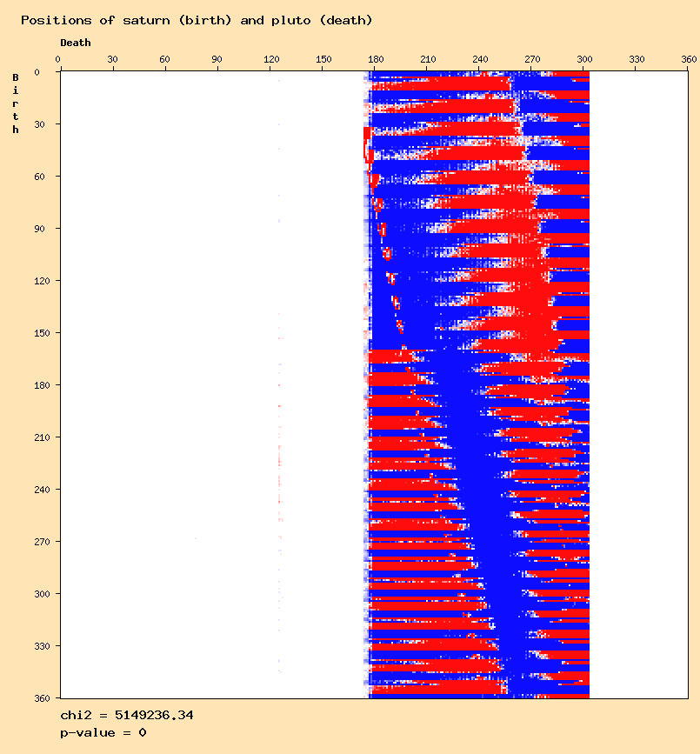
Task: Click the 210 tick on the Birth axis
Action: click(x=42, y=437)
